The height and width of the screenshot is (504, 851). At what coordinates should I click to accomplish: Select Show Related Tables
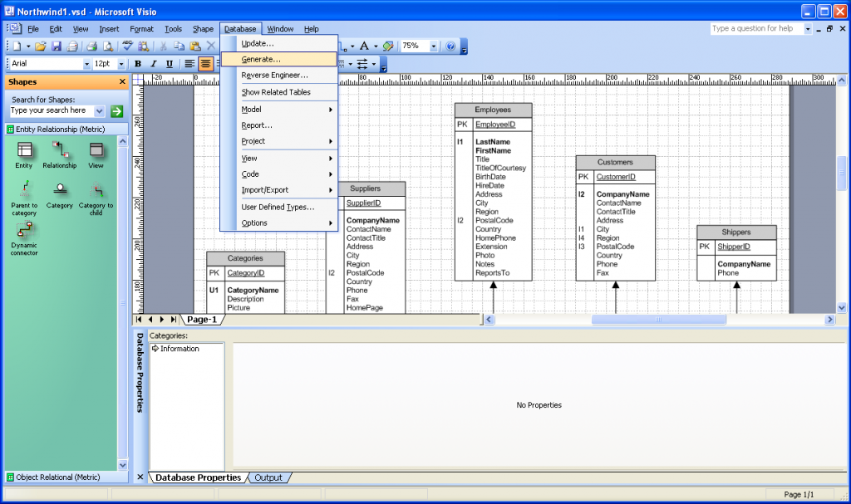tap(279, 92)
